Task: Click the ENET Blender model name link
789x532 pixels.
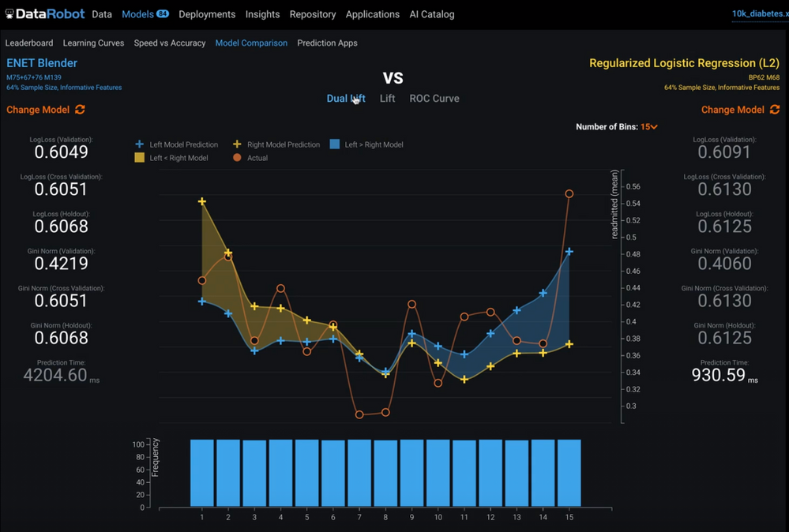Action: pos(42,63)
